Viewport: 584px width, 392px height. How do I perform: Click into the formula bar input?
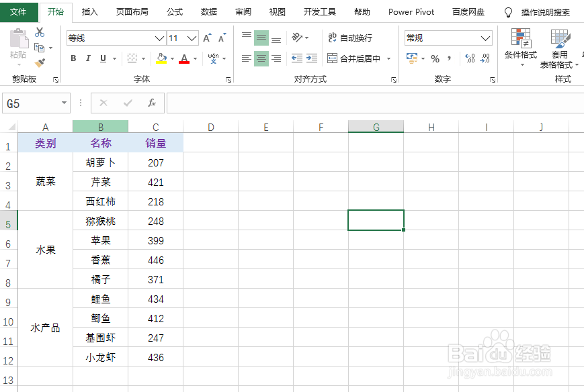pyautogui.click(x=375, y=103)
